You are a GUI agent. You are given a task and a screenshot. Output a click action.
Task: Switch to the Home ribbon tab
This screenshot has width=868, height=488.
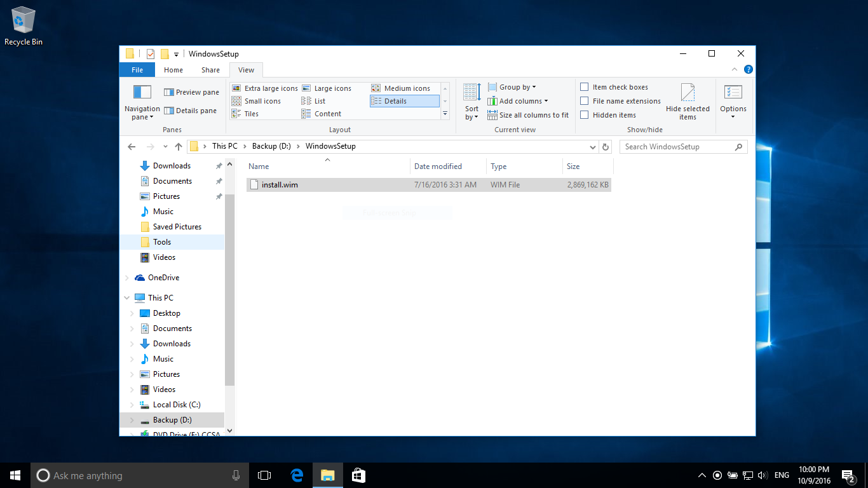point(173,70)
